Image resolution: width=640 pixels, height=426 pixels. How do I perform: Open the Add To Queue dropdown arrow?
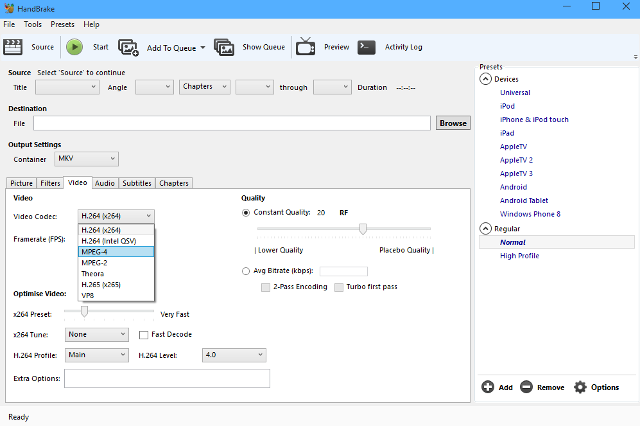202,48
